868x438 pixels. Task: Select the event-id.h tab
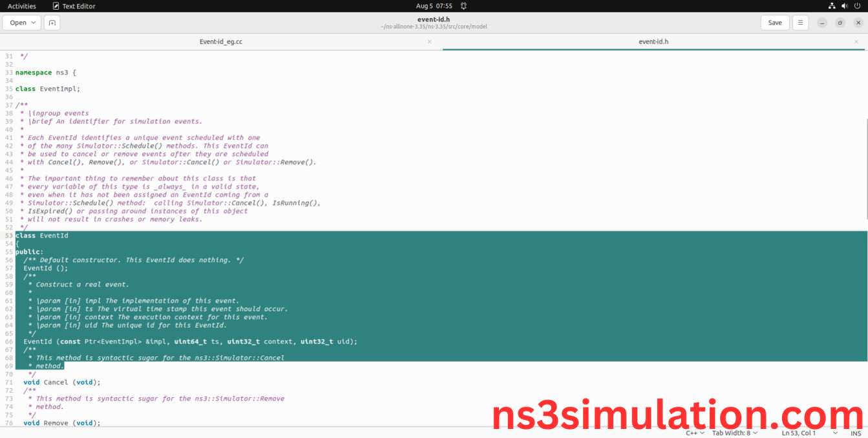tap(653, 41)
